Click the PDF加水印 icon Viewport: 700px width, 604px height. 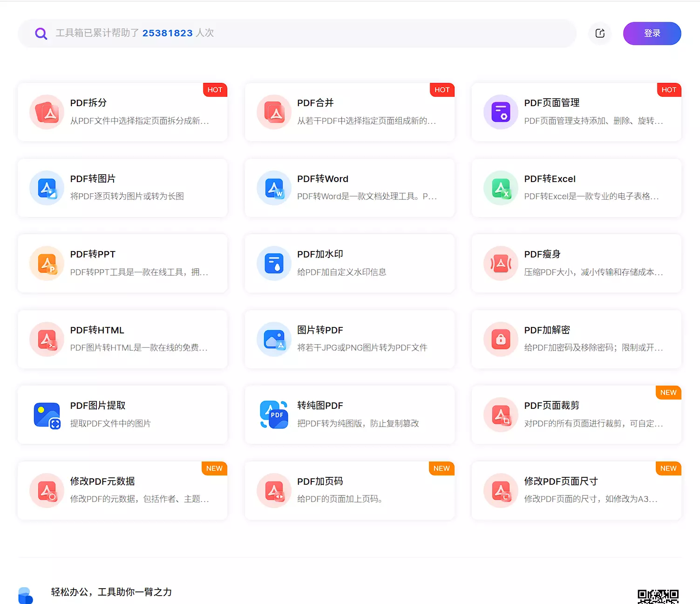pyautogui.click(x=274, y=264)
